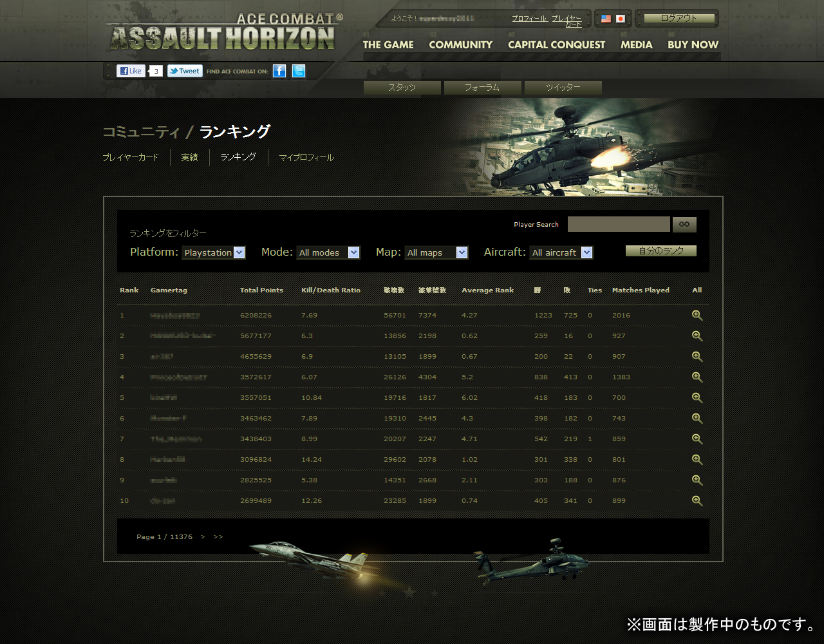Expand the Map filter dropdown

[436, 252]
